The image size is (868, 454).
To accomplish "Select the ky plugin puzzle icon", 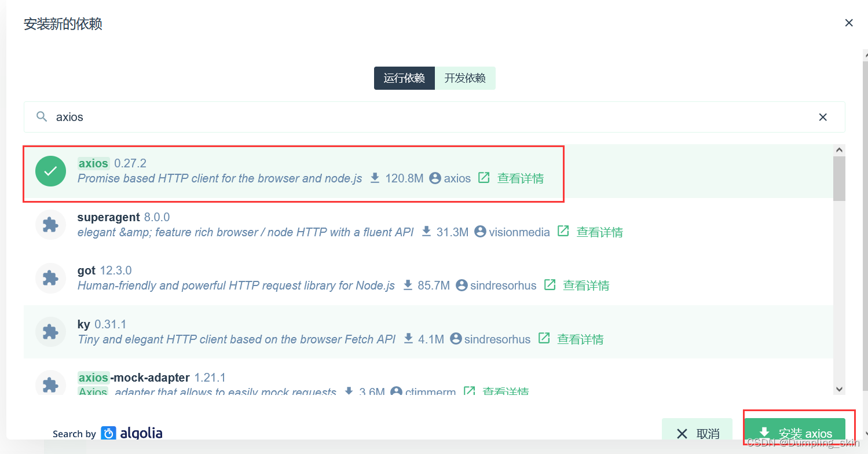I will [x=51, y=332].
